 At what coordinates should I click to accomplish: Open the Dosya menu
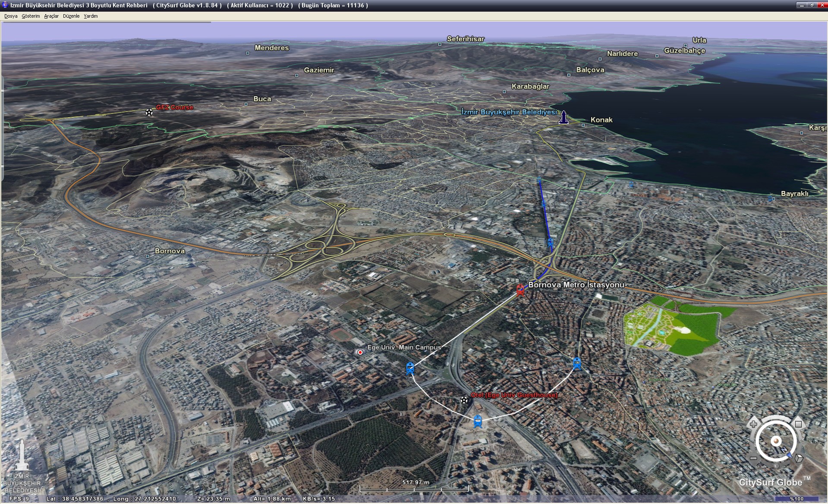11,16
